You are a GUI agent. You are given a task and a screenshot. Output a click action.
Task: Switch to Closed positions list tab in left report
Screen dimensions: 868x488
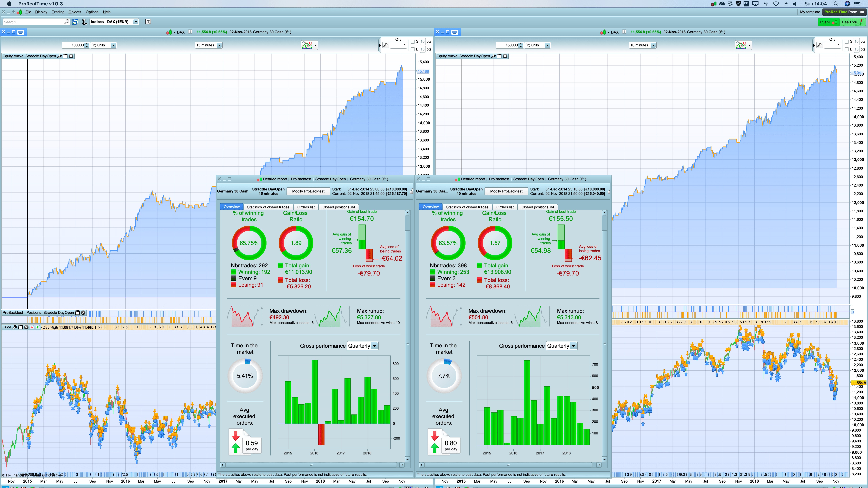click(x=338, y=207)
